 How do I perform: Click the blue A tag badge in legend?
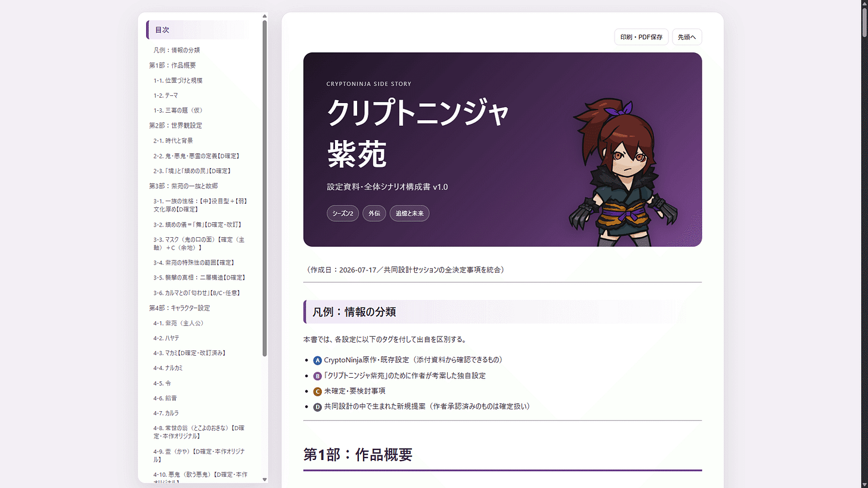(x=318, y=360)
